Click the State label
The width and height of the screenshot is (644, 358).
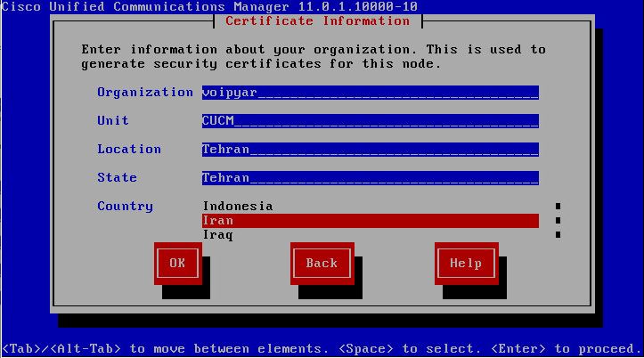coord(117,178)
